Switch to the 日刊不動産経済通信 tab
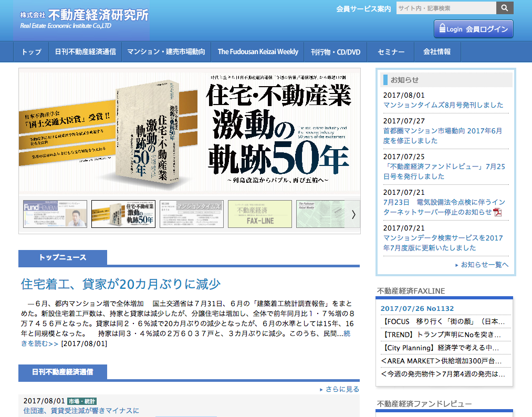This screenshot has height=417, width=532. (x=85, y=51)
